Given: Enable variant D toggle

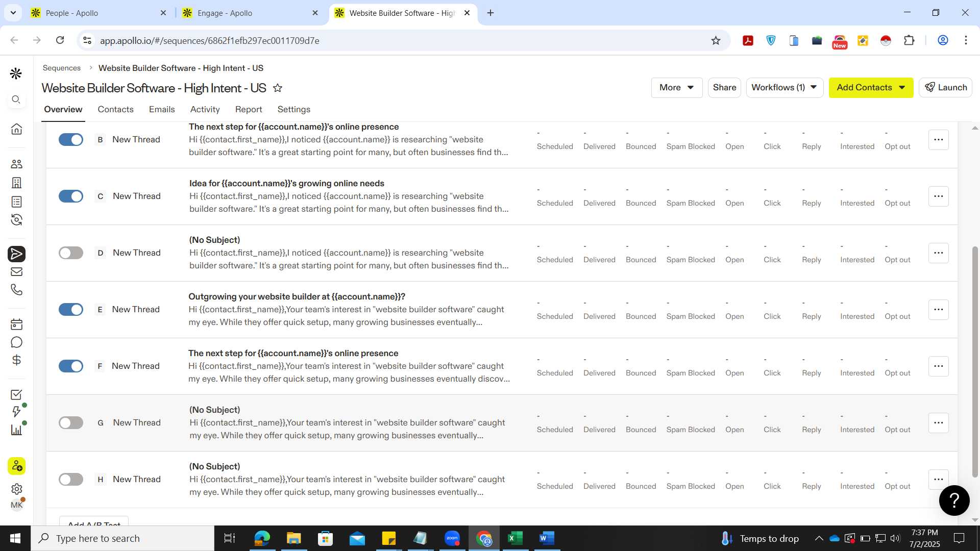Looking at the screenshot, I should [x=71, y=253].
